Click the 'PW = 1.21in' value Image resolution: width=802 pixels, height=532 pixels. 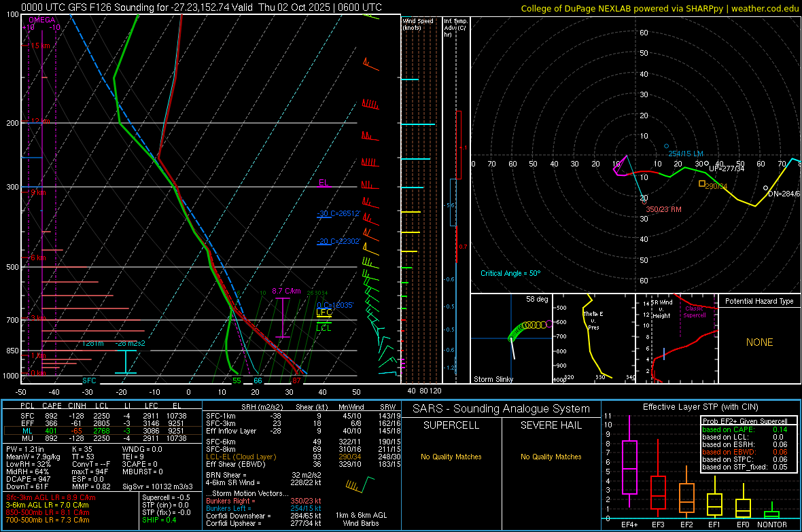tap(26, 449)
